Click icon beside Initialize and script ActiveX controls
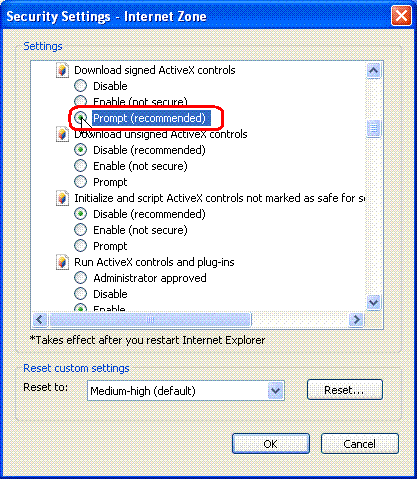 62,198
